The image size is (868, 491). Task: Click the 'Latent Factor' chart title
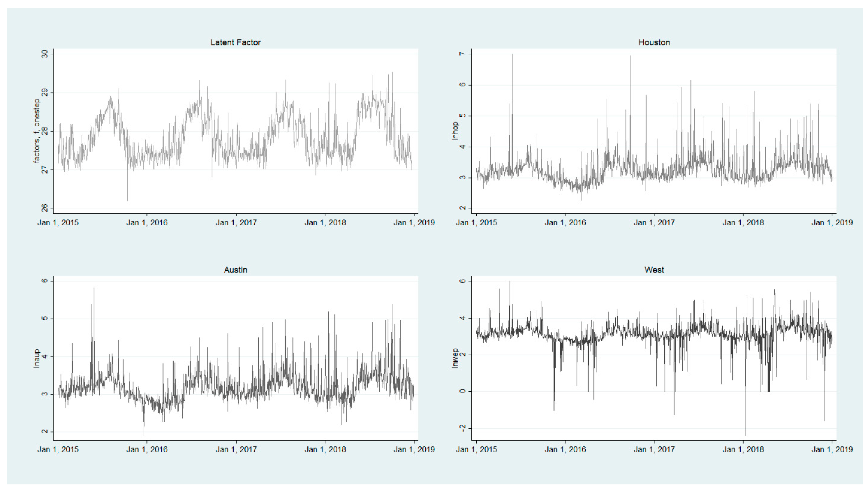235,43
